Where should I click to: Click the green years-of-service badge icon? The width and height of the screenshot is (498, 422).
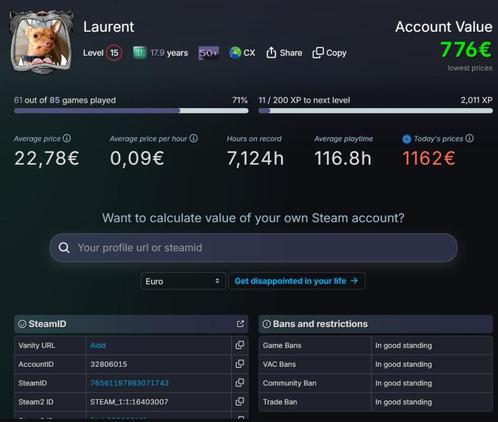point(139,53)
